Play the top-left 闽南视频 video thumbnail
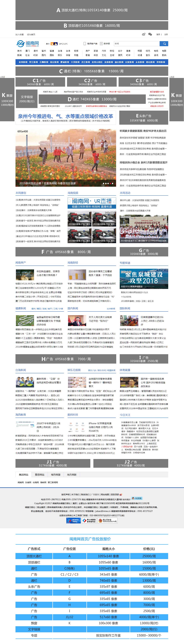 (x=79, y=218)
